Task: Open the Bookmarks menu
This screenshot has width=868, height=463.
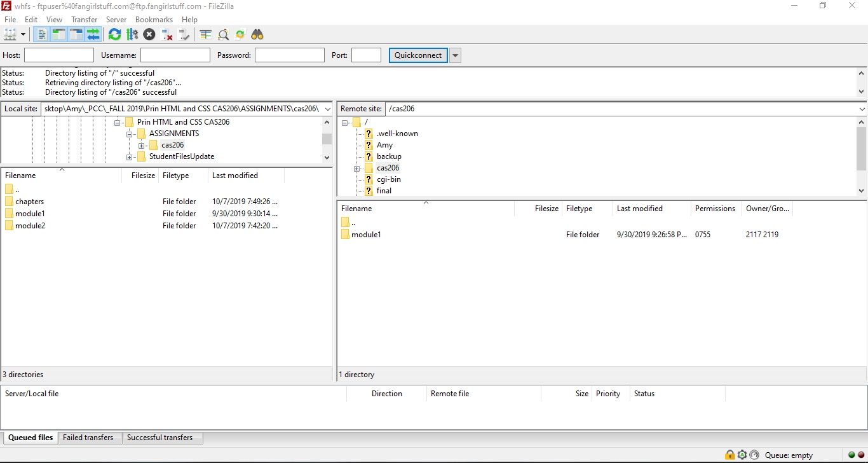Action: tap(154, 20)
